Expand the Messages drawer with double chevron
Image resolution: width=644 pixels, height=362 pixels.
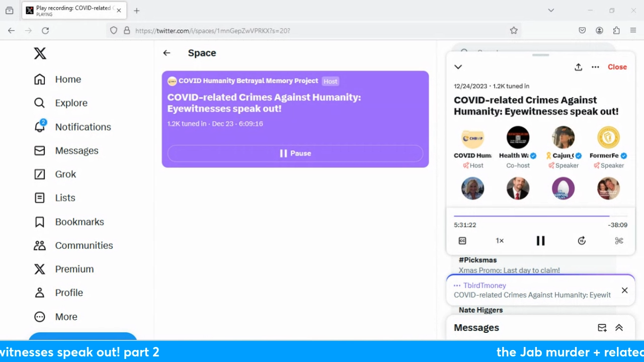tap(619, 328)
